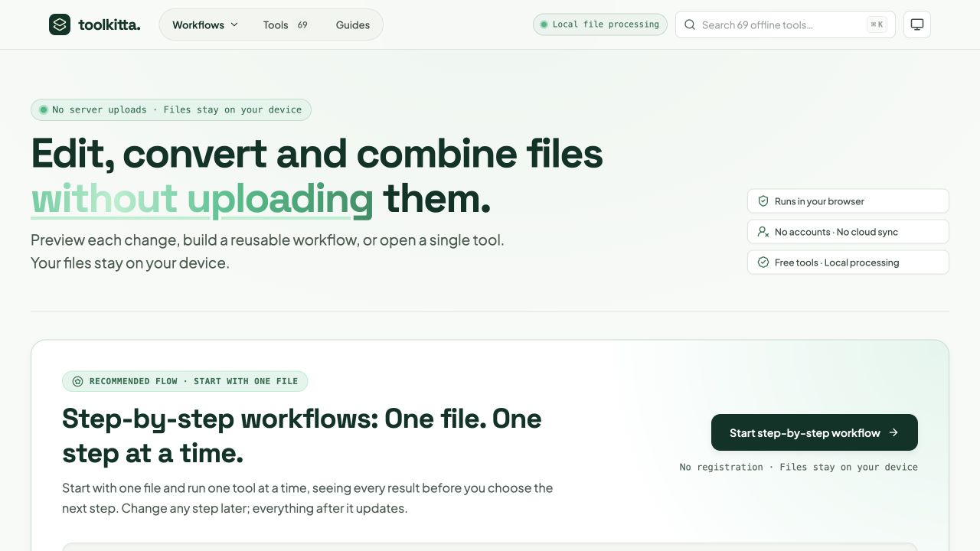Click the tool count 69 badge
980x551 pixels.
point(302,24)
